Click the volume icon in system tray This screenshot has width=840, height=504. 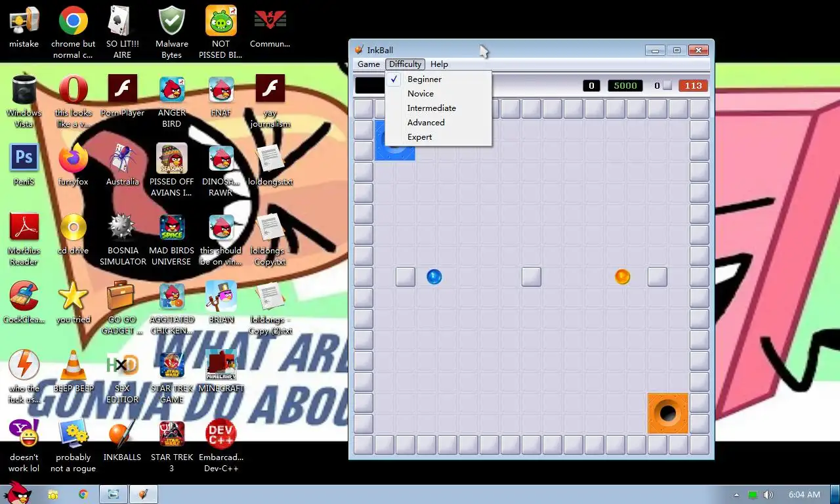[x=768, y=495]
